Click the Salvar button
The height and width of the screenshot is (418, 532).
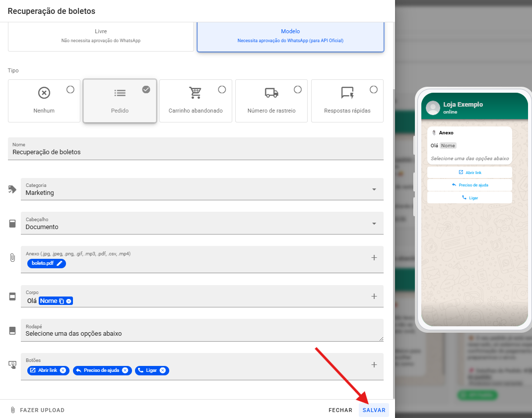click(374, 410)
